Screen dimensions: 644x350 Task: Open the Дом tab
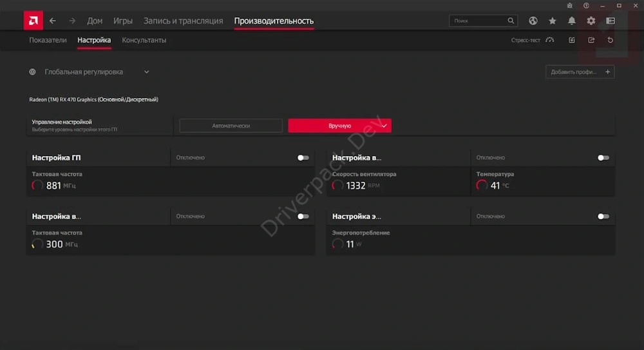click(x=95, y=21)
